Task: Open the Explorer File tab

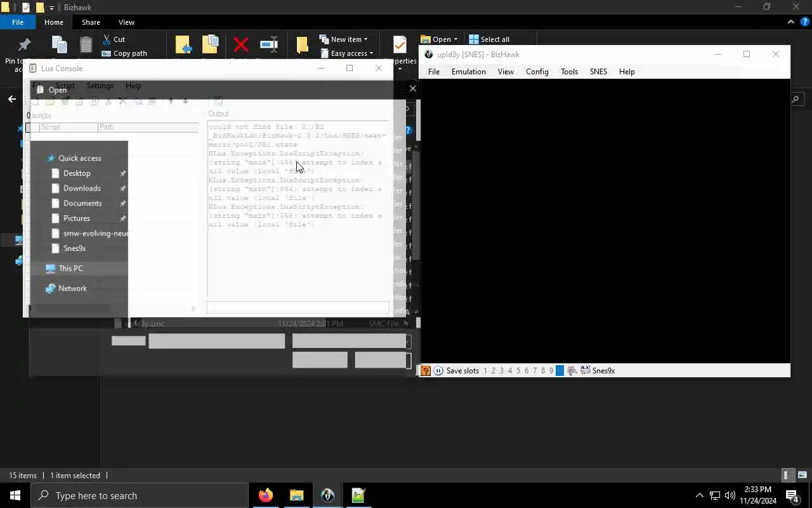Action: (18, 22)
